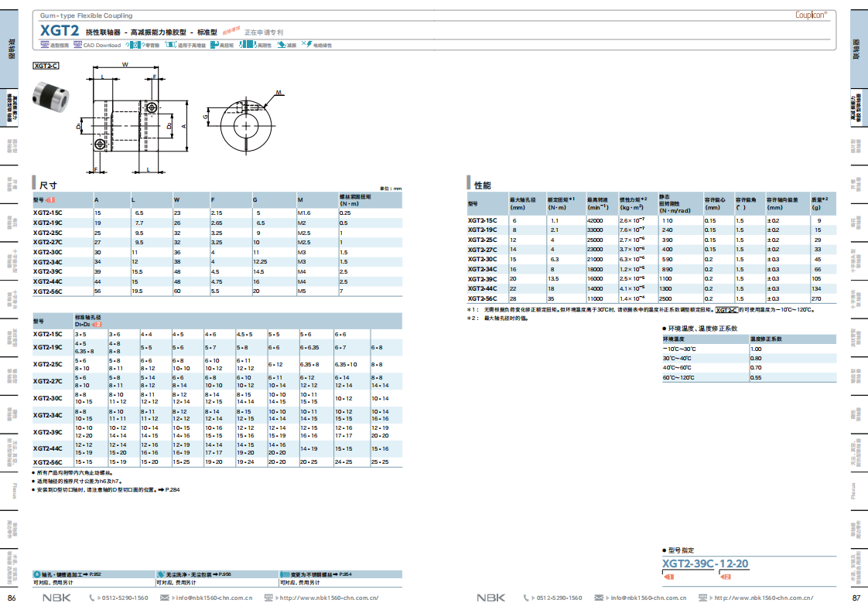Click the 性能 section heading

(x=482, y=185)
